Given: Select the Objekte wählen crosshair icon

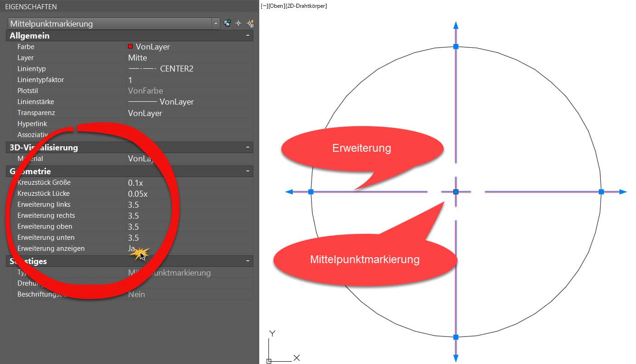Looking at the screenshot, I should tap(239, 23).
